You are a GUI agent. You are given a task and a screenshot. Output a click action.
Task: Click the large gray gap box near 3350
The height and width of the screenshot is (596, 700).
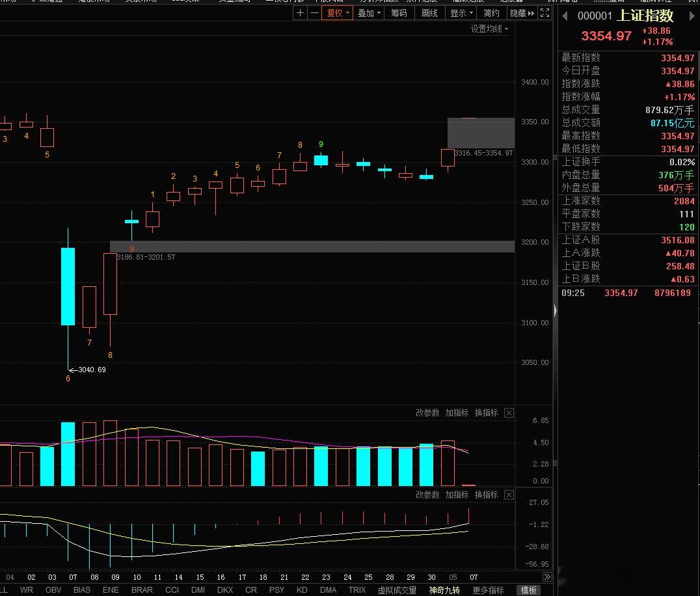point(481,133)
